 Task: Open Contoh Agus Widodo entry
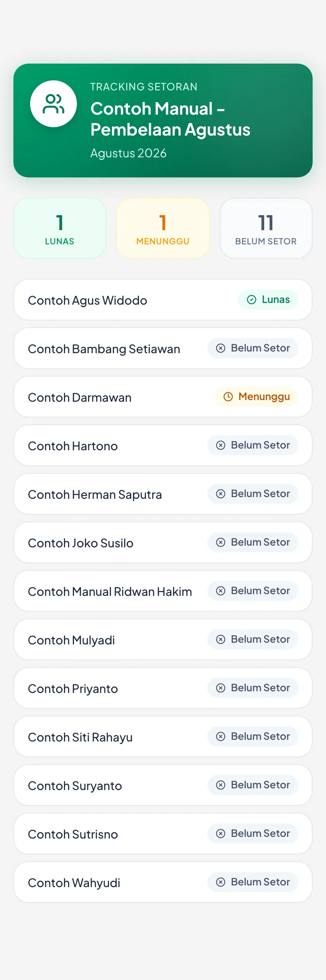click(x=163, y=300)
